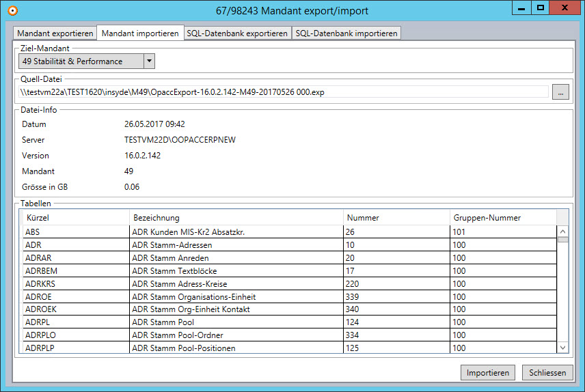Click Nummer cell showing 334
The image size is (585, 392).
pos(396,335)
